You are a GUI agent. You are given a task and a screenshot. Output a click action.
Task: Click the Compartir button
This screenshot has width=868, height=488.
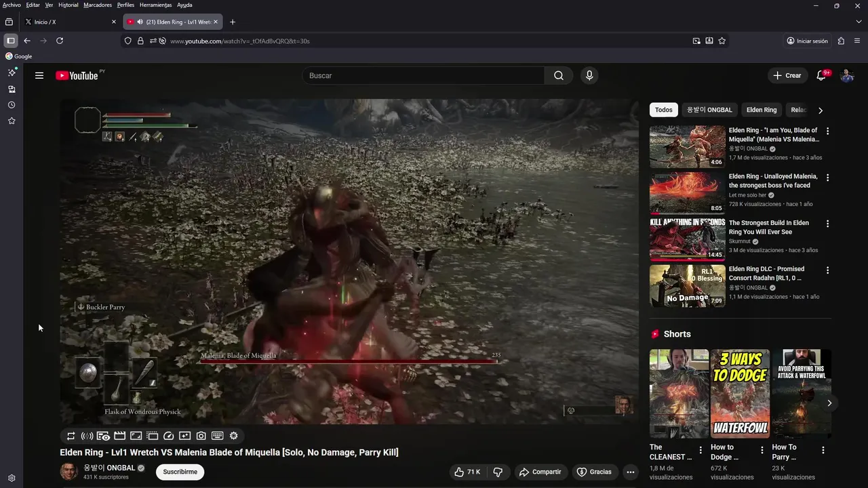540,472
